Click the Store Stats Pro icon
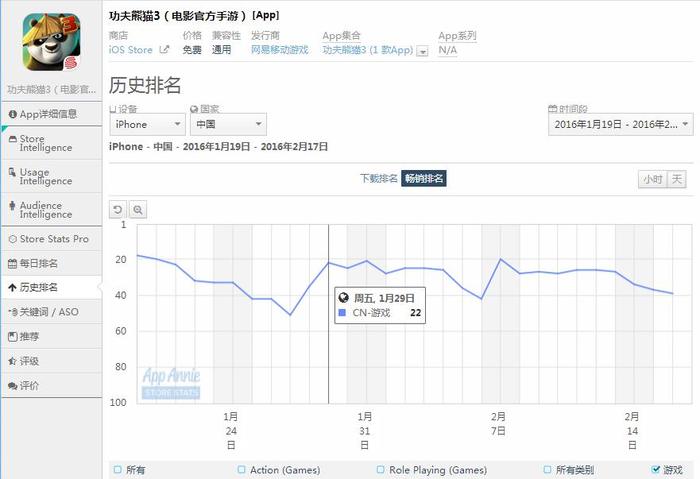This screenshot has height=479, width=700. tap(13, 239)
